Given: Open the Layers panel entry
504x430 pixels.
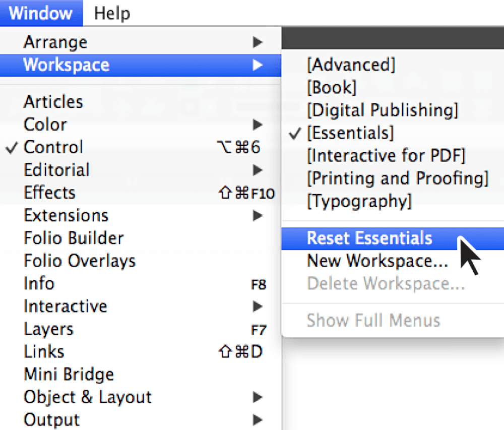Looking at the screenshot, I should pyautogui.click(x=48, y=329).
